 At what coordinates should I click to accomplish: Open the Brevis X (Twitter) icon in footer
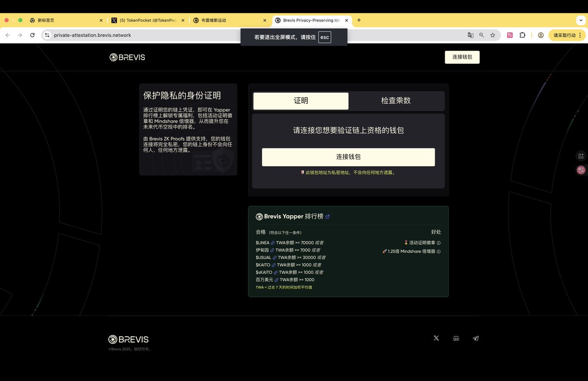[x=436, y=338]
